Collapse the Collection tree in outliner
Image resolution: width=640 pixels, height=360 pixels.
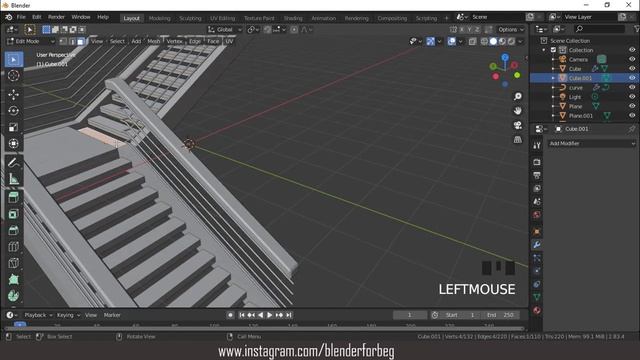[544, 50]
